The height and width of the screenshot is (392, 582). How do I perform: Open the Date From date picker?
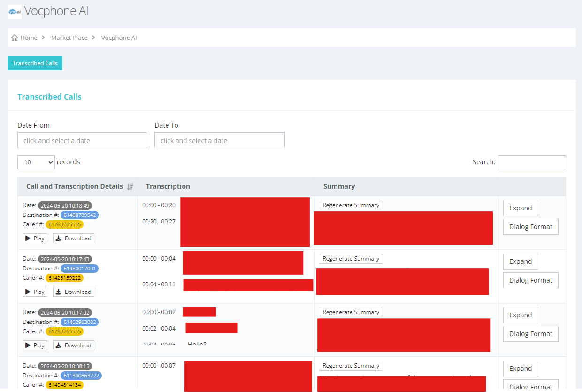pos(82,140)
